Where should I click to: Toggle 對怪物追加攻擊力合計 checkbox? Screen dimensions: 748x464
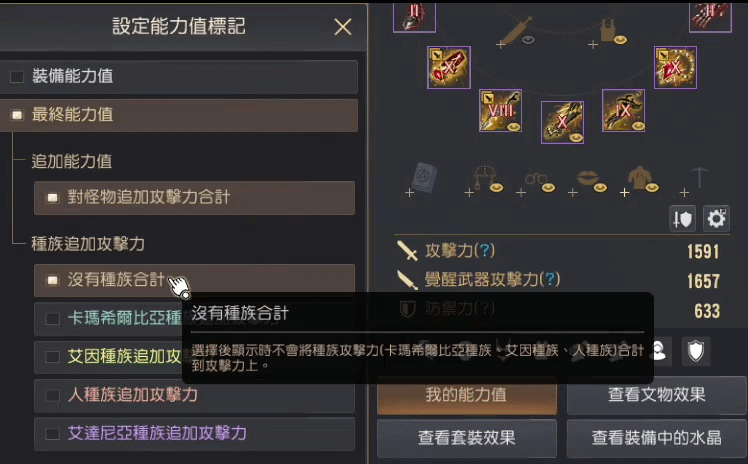52,197
